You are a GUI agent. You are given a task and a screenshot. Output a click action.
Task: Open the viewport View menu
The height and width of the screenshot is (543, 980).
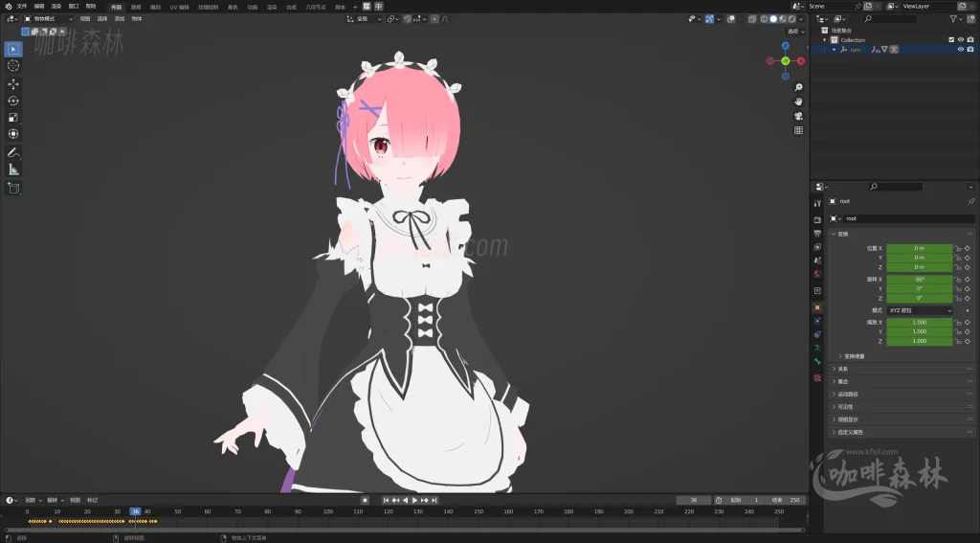[85, 19]
